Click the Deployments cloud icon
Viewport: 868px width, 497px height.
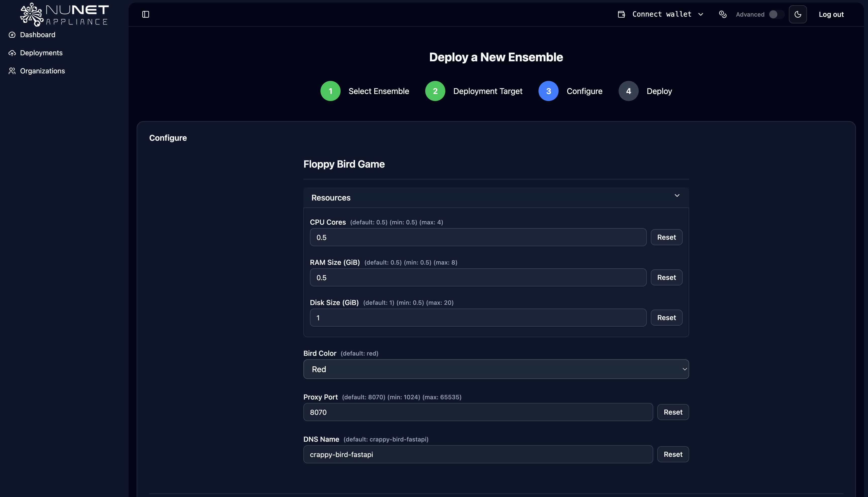(x=12, y=53)
